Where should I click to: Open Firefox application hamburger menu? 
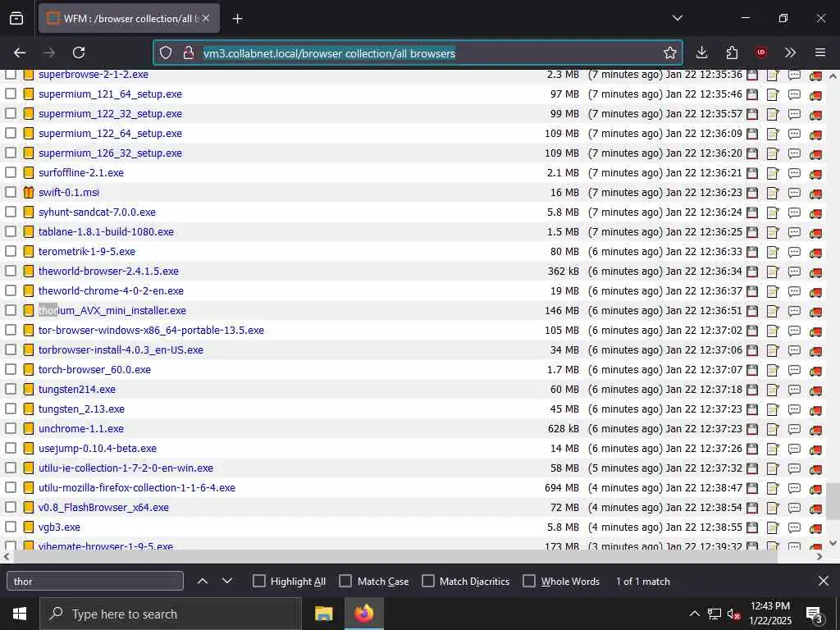click(819, 52)
